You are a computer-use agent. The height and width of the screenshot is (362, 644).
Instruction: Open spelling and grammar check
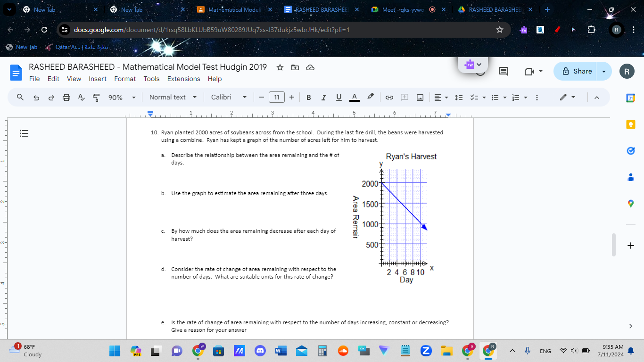coord(82,97)
